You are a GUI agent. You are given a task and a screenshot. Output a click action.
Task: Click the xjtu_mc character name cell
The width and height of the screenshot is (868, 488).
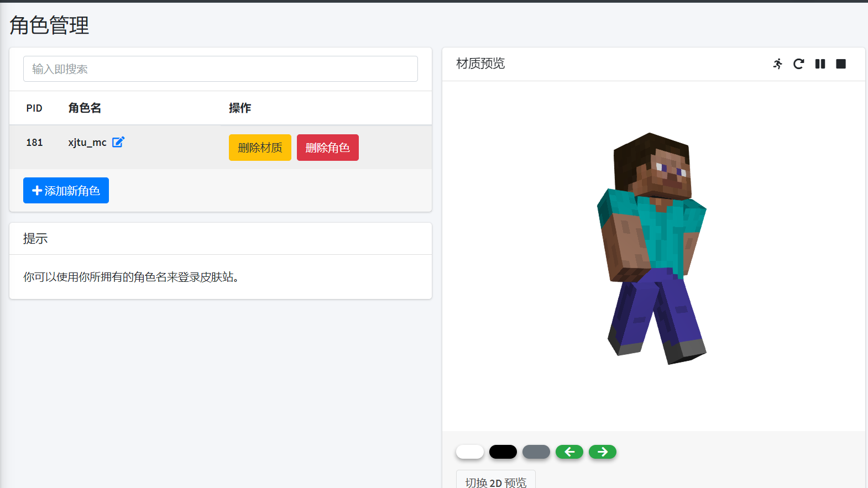click(x=87, y=143)
